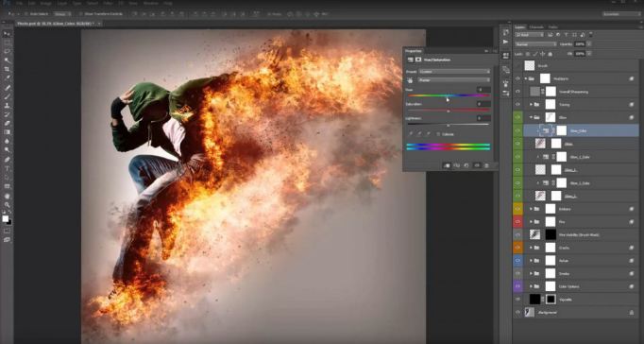
Task: Select the Hand tool
Action: (7, 196)
